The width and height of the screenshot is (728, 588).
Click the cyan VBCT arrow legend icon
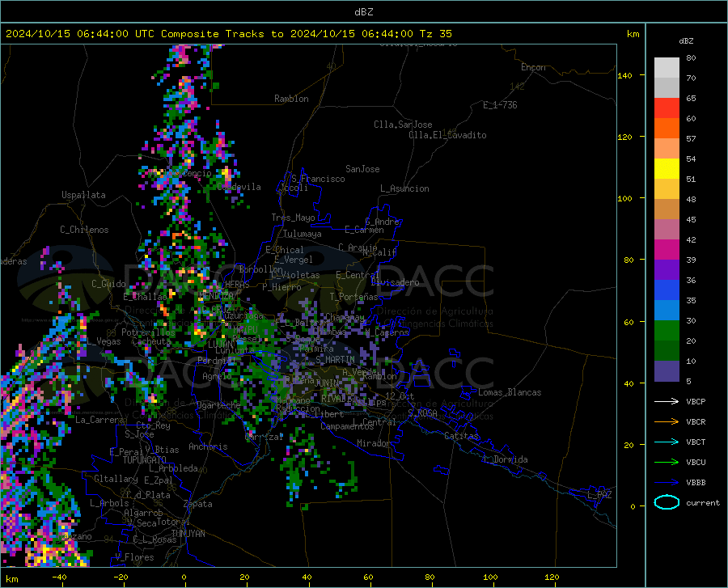(667, 442)
